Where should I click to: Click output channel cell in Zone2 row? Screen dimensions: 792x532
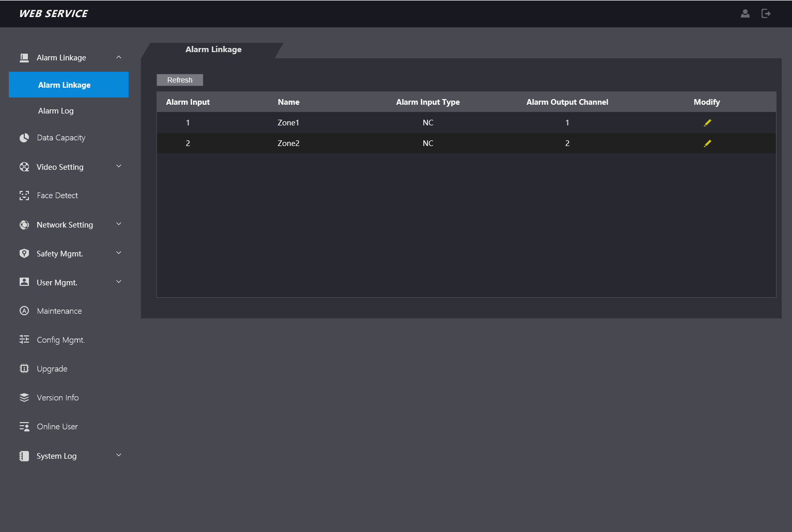click(567, 143)
